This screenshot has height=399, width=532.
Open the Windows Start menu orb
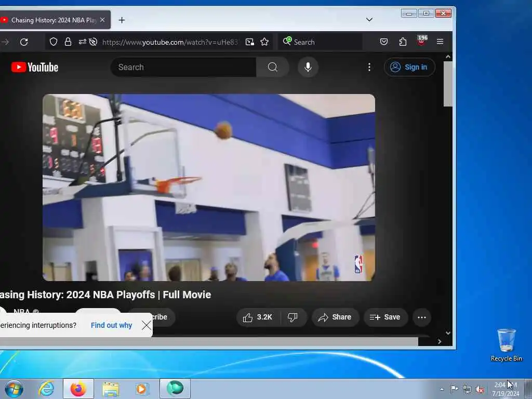coord(14,389)
